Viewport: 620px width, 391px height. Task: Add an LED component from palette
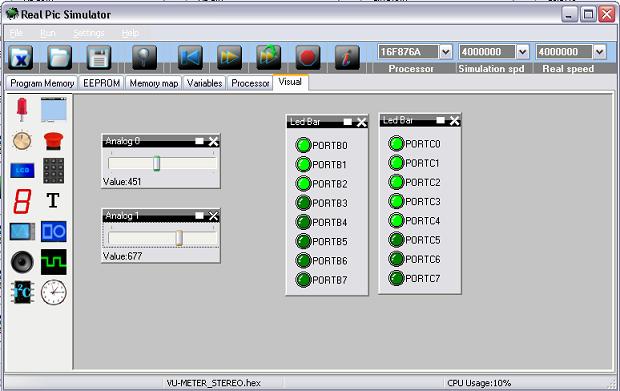click(22, 110)
